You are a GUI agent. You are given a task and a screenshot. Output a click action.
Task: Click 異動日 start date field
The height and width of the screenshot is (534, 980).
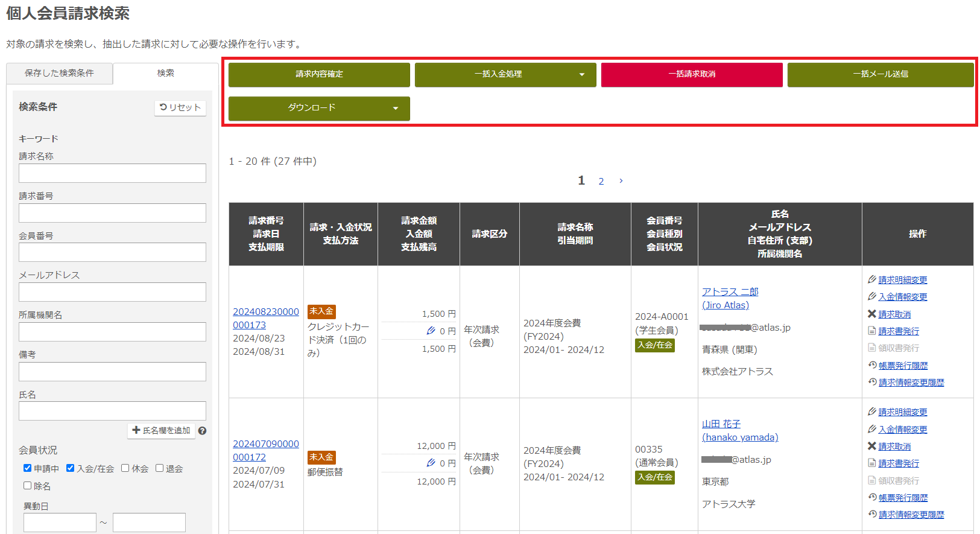[x=60, y=523]
